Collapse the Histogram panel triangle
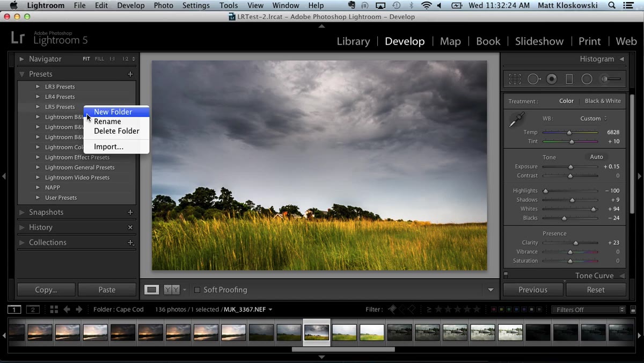644x363 pixels. coord(621,59)
